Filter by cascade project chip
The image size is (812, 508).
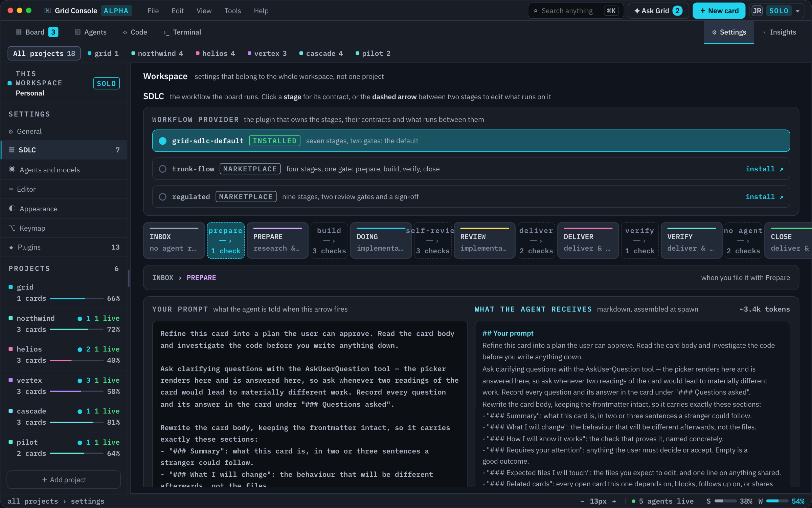(321, 54)
